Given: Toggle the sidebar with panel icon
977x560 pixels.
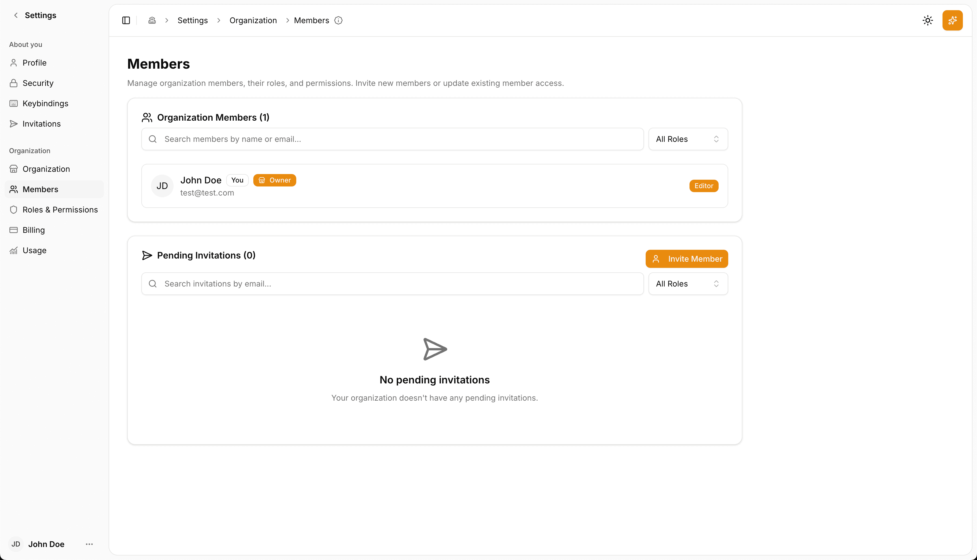Looking at the screenshot, I should (x=126, y=20).
